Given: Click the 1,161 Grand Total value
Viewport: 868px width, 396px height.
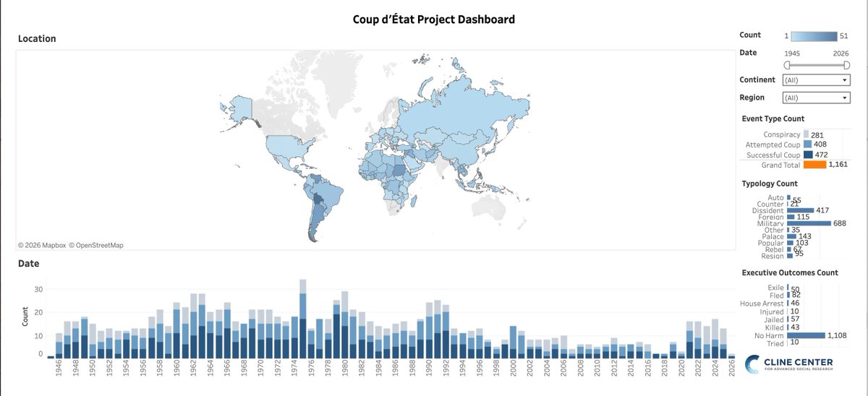Looking at the screenshot, I should pyautogui.click(x=840, y=165).
